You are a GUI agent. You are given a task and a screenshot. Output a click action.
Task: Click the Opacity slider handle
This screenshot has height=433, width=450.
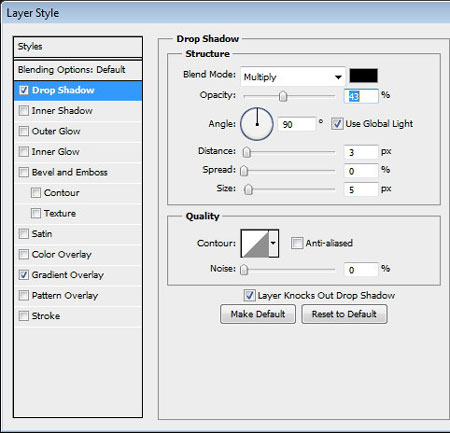point(283,97)
